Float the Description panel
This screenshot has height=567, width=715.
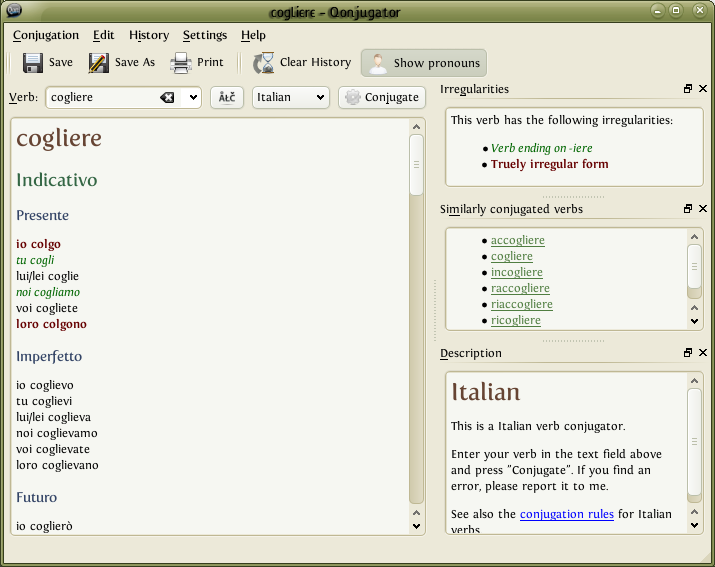click(x=688, y=353)
